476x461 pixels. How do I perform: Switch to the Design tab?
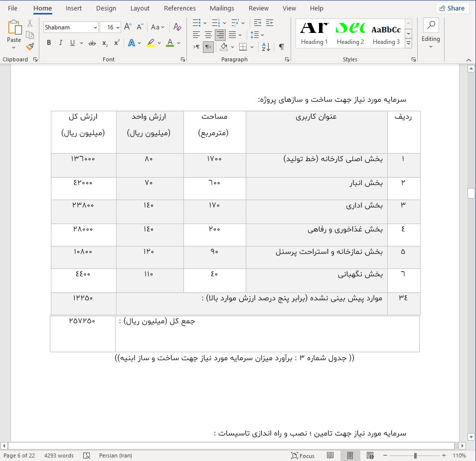tap(106, 8)
